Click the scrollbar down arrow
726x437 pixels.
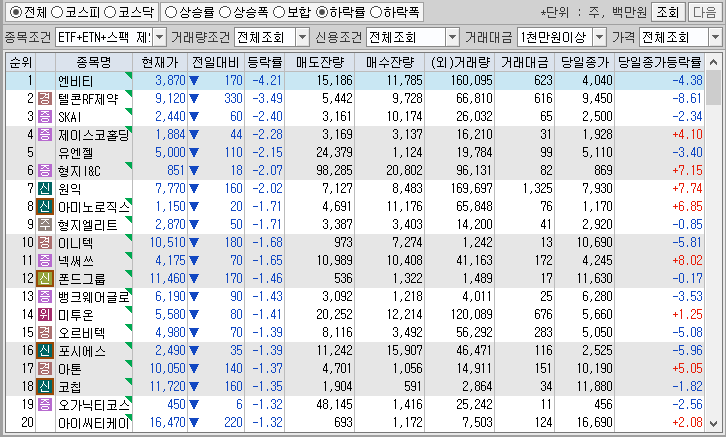(713, 423)
